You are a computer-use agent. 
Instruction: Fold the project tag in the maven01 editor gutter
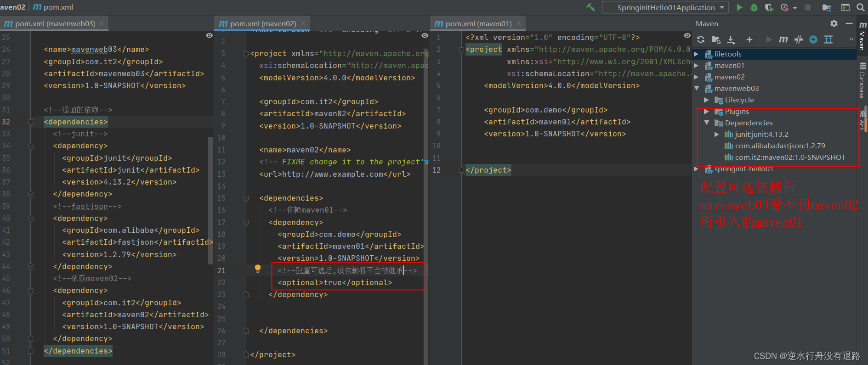point(461,50)
